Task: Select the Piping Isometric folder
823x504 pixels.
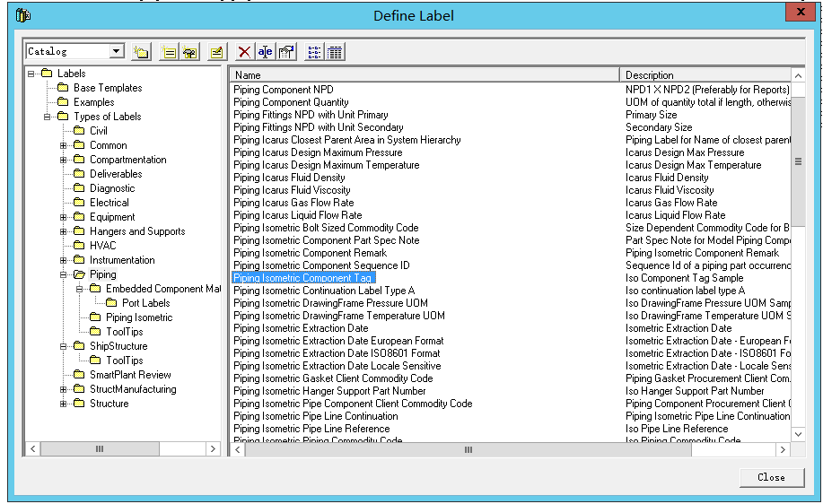Action: tap(138, 317)
